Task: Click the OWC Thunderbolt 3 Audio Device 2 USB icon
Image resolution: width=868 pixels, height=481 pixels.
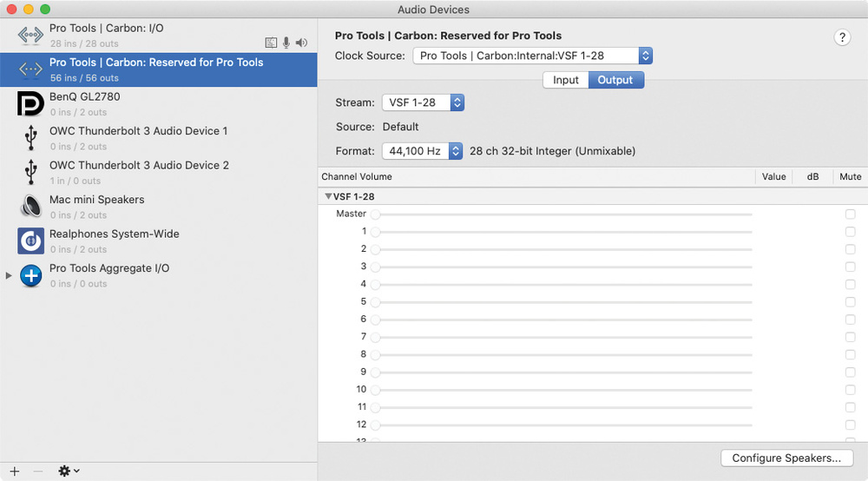Action: (31, 172)
